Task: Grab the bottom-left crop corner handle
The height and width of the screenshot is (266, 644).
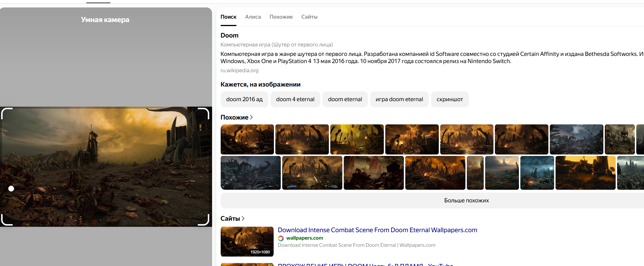Action: click(x=7, y=220)
